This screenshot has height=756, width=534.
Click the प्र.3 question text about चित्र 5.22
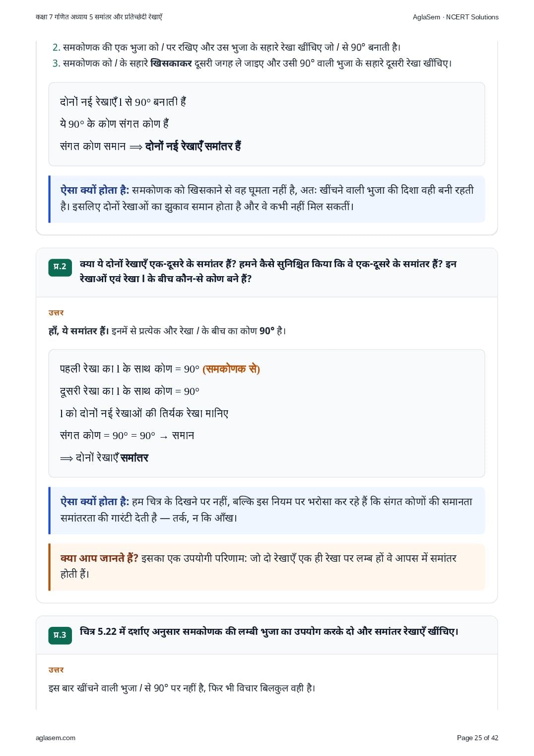tap(269, 632)
